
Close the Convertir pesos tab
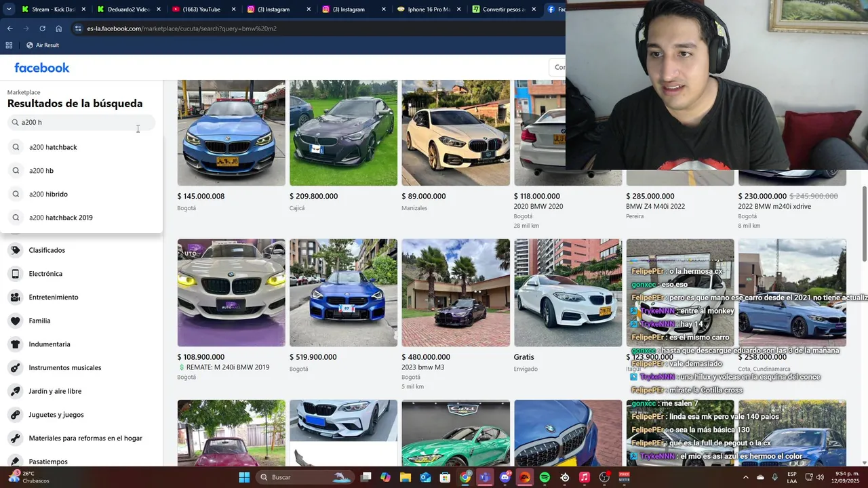[x=534, y=9]
